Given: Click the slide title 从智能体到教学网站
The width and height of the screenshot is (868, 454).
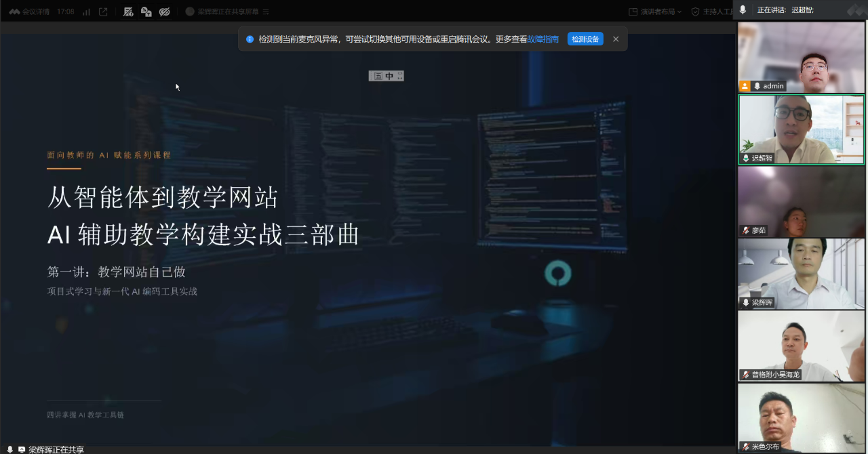Looking at the screenshot, I should tap(163, 198).
